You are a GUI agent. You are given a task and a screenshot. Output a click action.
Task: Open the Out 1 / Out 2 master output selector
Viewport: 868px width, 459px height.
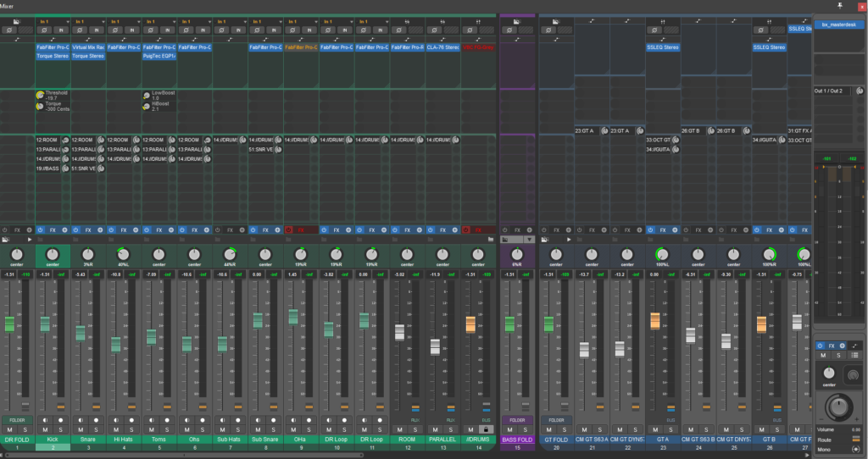tap(832, 91)
